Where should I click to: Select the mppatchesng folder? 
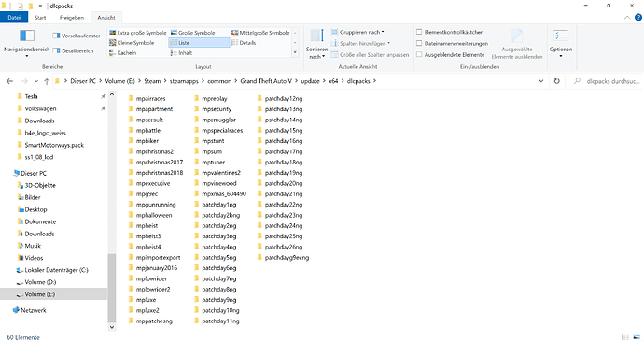pyautogui.click(x=150, y=321)
